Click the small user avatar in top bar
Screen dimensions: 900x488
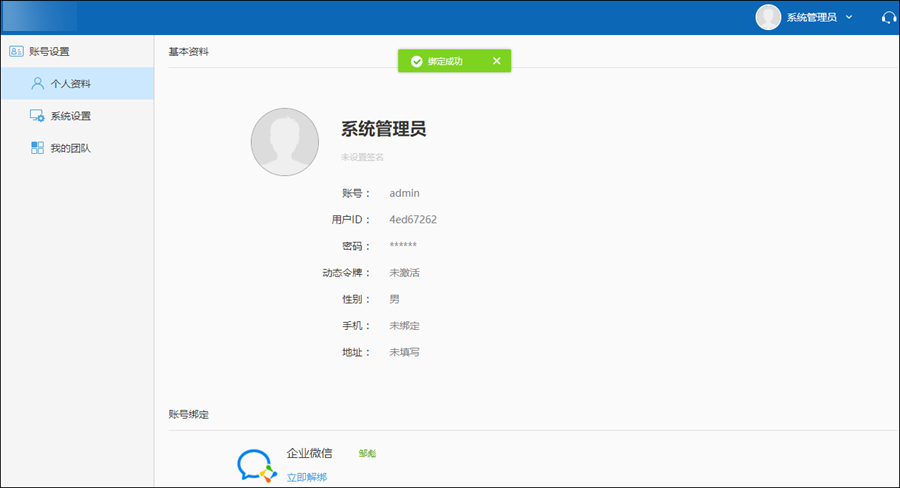pyautogui.click(x=768, y=17)
